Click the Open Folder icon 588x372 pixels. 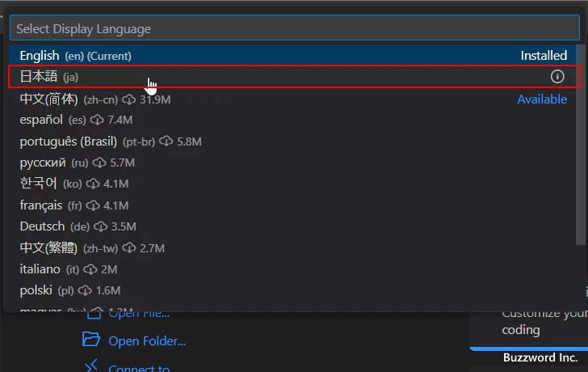(x=91, y=340)
